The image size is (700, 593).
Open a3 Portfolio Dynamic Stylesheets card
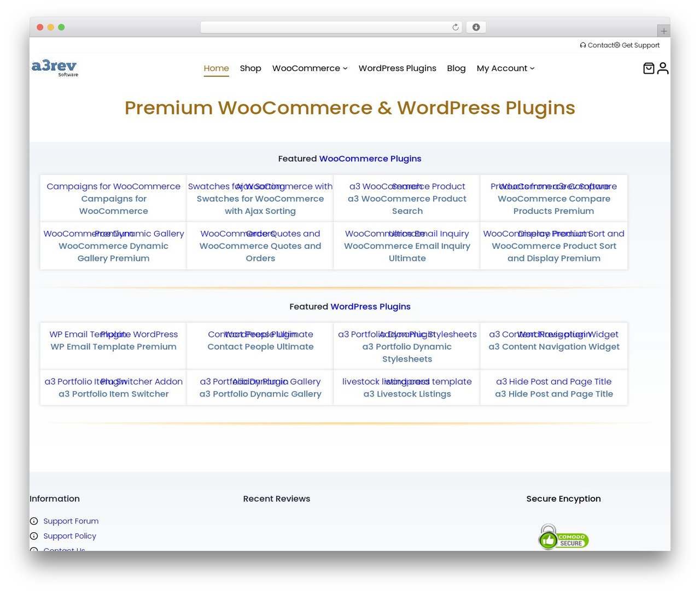(407, 346)
